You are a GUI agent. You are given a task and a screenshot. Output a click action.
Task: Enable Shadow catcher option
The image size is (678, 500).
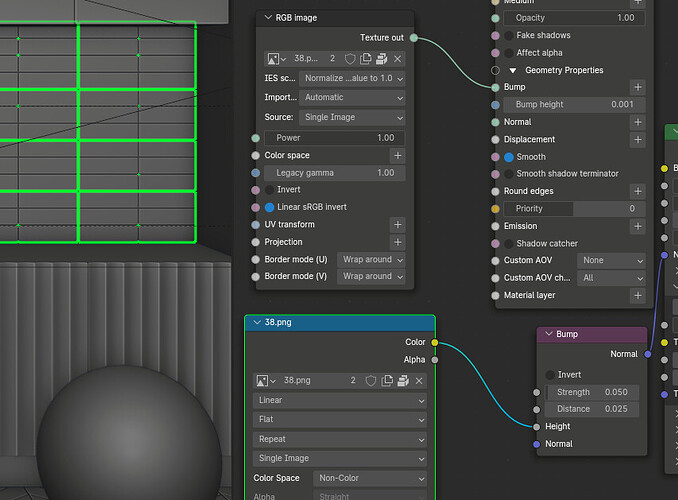tap(509, 244)
